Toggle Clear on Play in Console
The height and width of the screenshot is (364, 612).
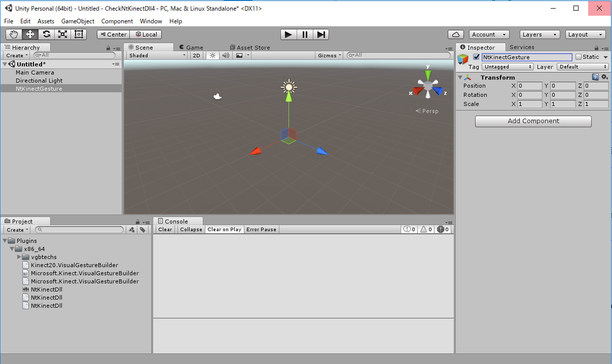click(224, 230)
